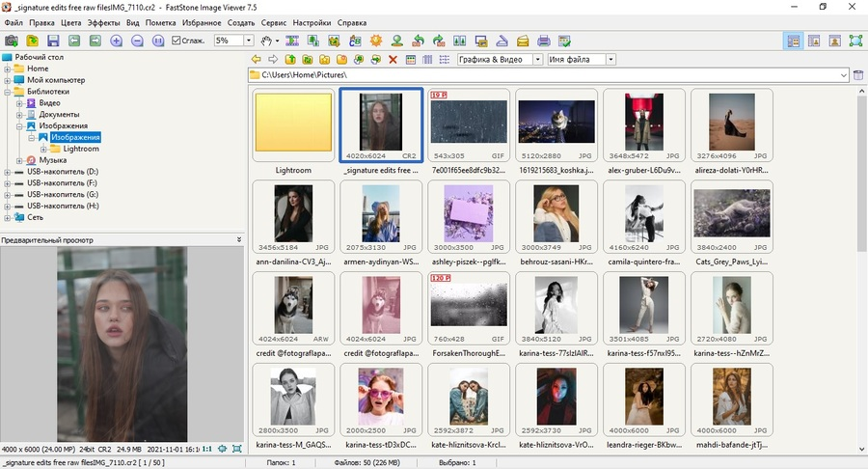
Task: Click the folder path address field
Action: coord(548,74)
